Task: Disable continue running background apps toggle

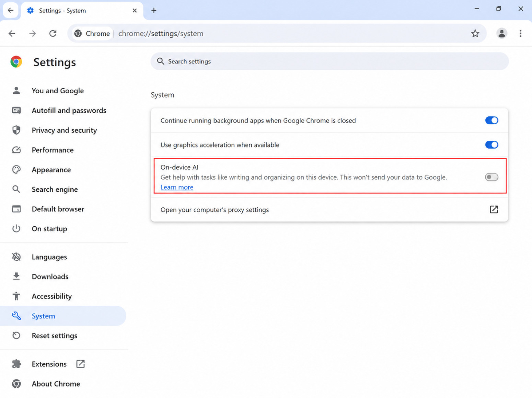Action: point(491,120)
